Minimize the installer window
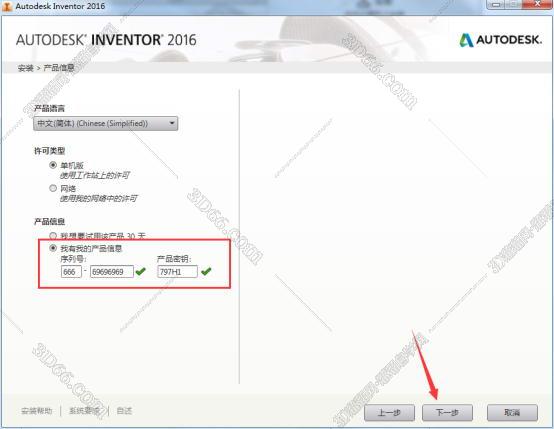Image resolution: width=554 pixels, height=429 pixels. coord(496,5)
